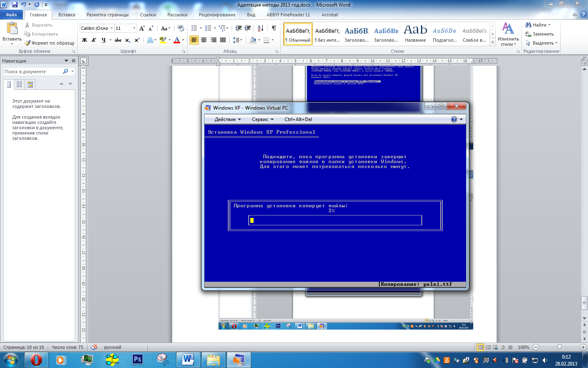Image resolution: width=588 pixels, height=368 pixels.
Task: Toggle Superscript formatting
Action: [x=137, y=40]
